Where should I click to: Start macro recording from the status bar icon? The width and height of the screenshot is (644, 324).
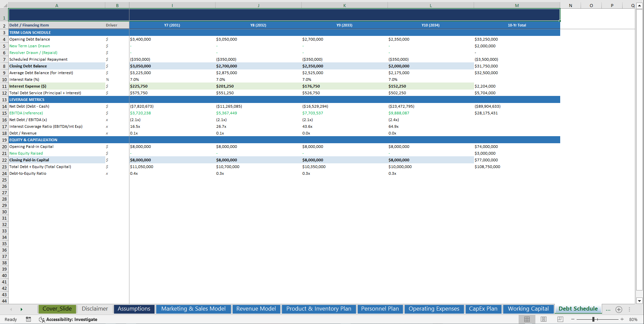28,319
